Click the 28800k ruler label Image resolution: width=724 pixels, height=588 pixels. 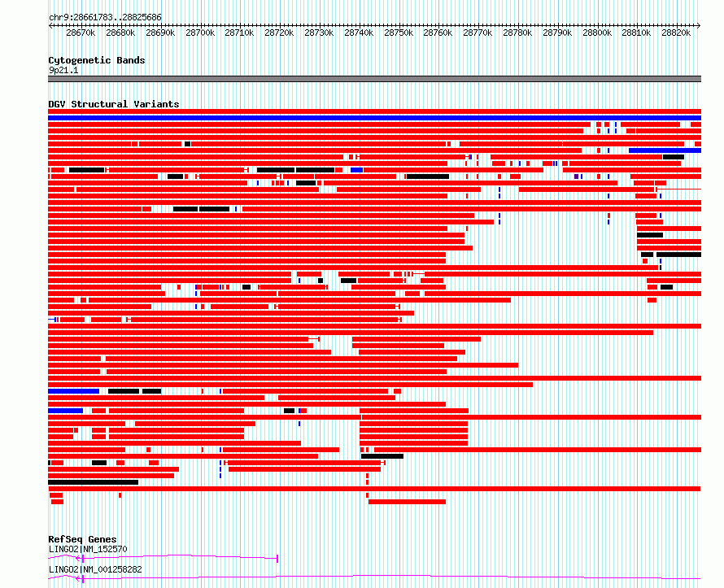(x=597, y=33)
